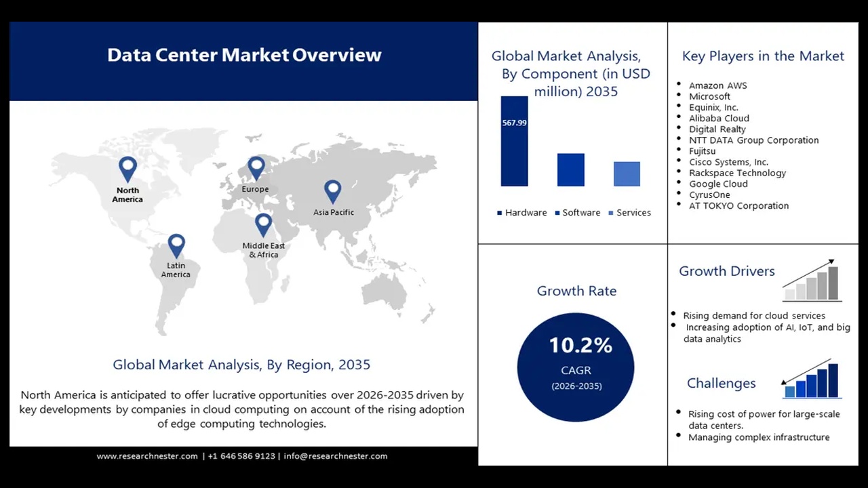Select the Middle East & Africa pin
The width and height of the screenshot is (868, 488).
point(263,224)
